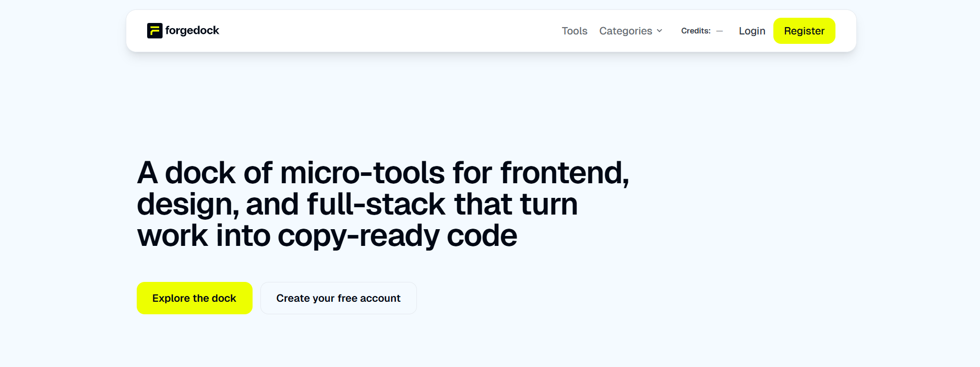Expand the chevron next to Categories
This screenshot has width=980, height=367.
660,31
